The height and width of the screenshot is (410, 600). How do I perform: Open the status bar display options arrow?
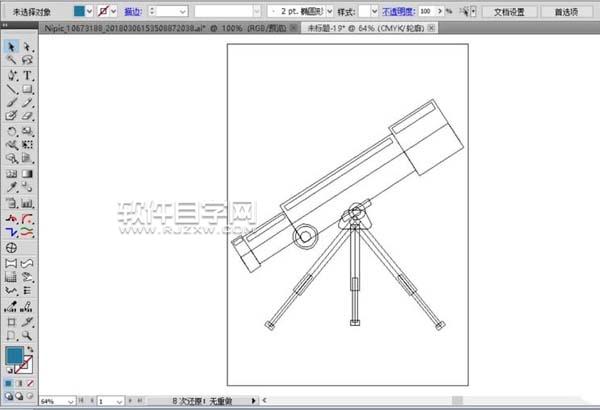(x=253, y=401)
